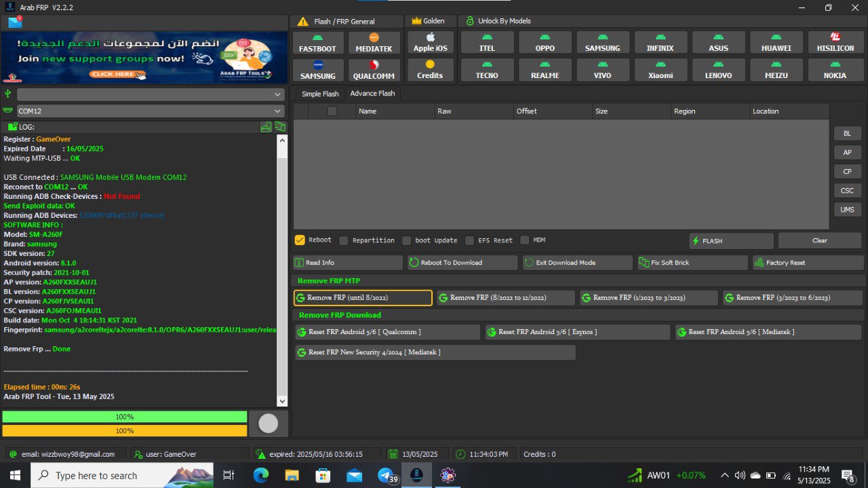Open the MEDIATEK flash section
Viewport: 868px width, 488px height.
[374, 43]
